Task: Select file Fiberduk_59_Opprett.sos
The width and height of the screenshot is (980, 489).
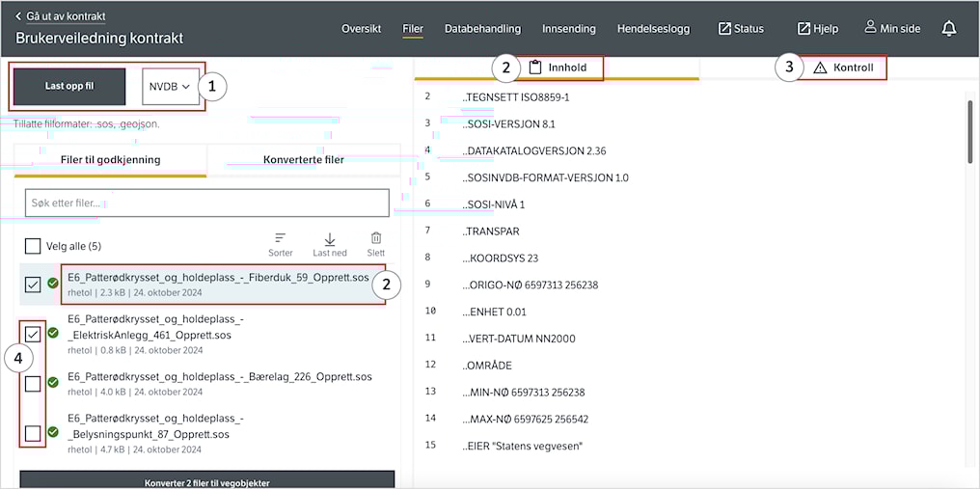Action: (x=218, y=278)
